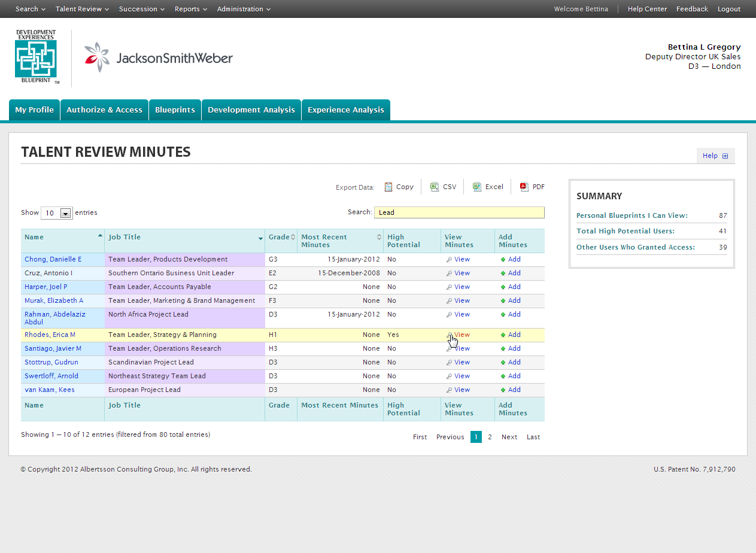756x553 pixels.
Task: Click magnifier icon in Rahman, Abdelaziz row
Action: point(449,315)
